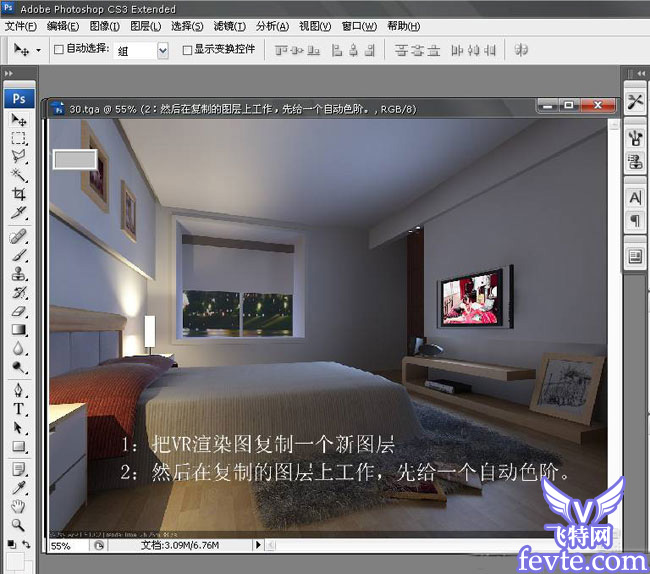Select the Dodge tool
Screen dimensions: 650x574
[18, 367]
